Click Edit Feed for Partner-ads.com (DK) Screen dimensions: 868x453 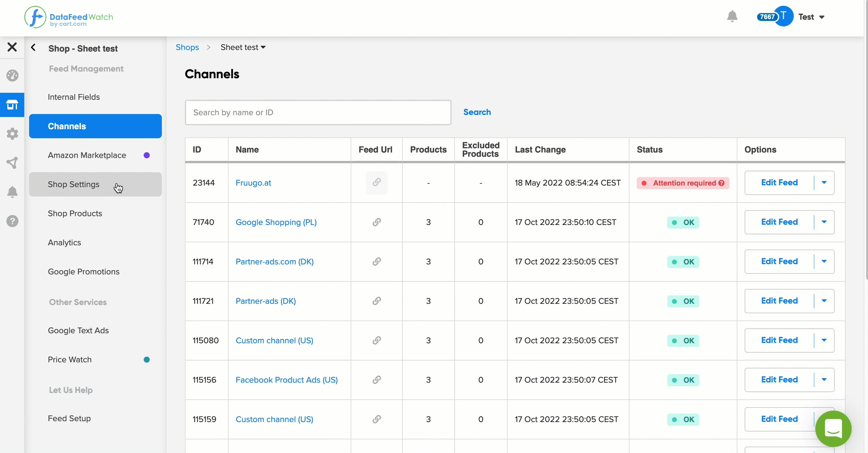[780, 262]
